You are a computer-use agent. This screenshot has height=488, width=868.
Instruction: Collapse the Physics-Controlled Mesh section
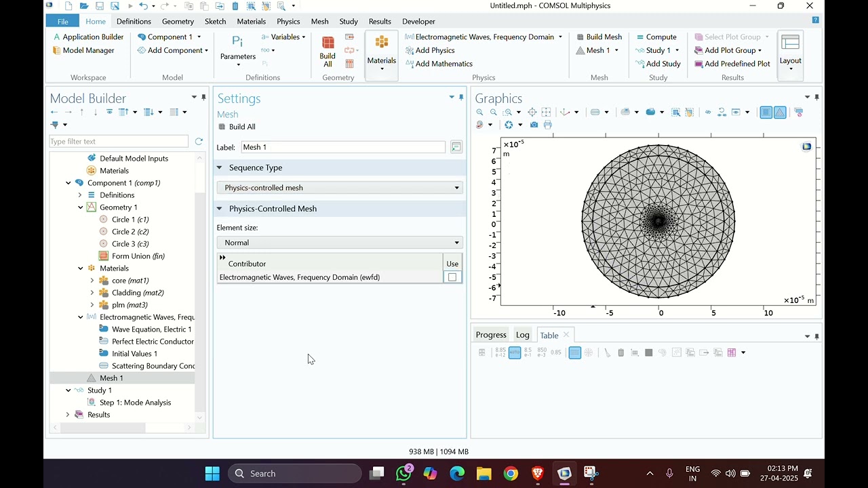(x=219, y=209)
